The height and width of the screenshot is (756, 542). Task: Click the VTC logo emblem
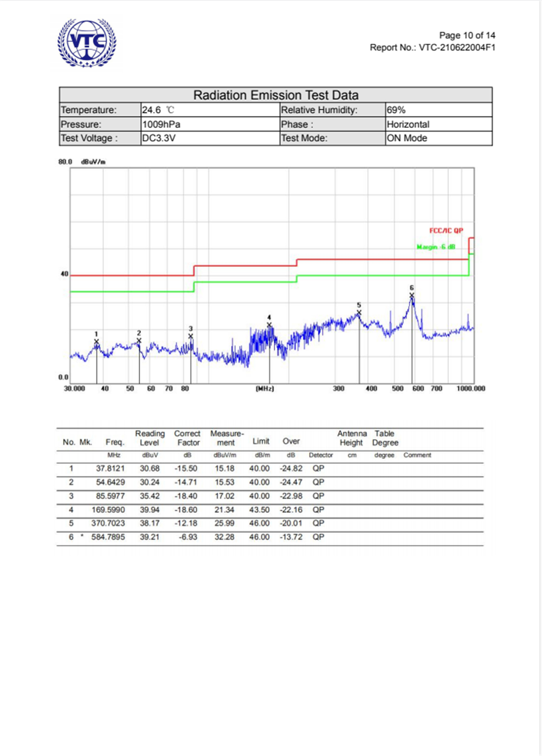(x=87, y=43)
